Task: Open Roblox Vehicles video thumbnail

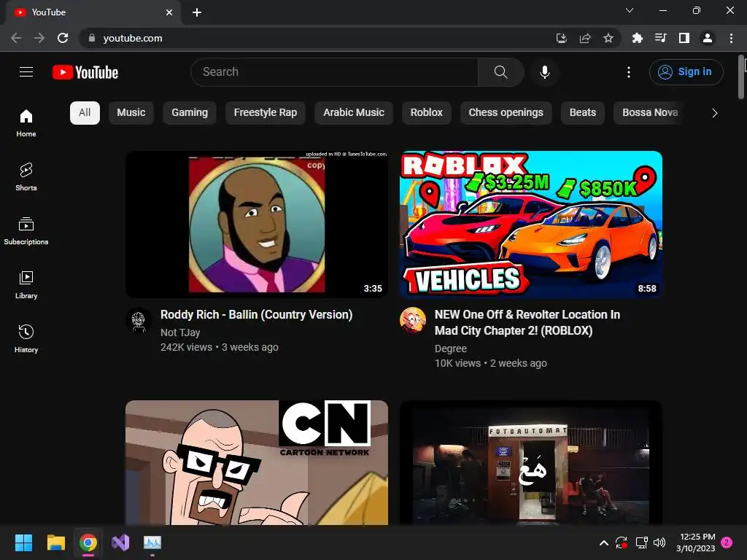Action: tap(531, 225)
